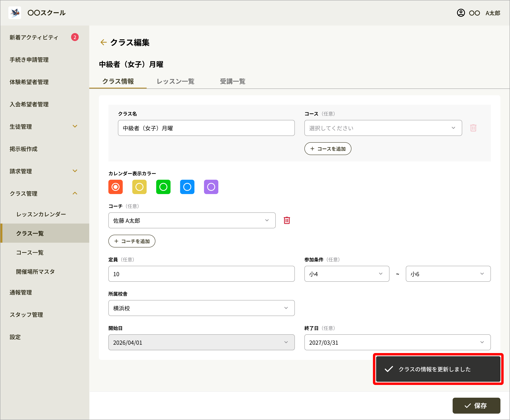Select the green calendar color
This screenshot has width=510, height=420.
pos(163,187)
